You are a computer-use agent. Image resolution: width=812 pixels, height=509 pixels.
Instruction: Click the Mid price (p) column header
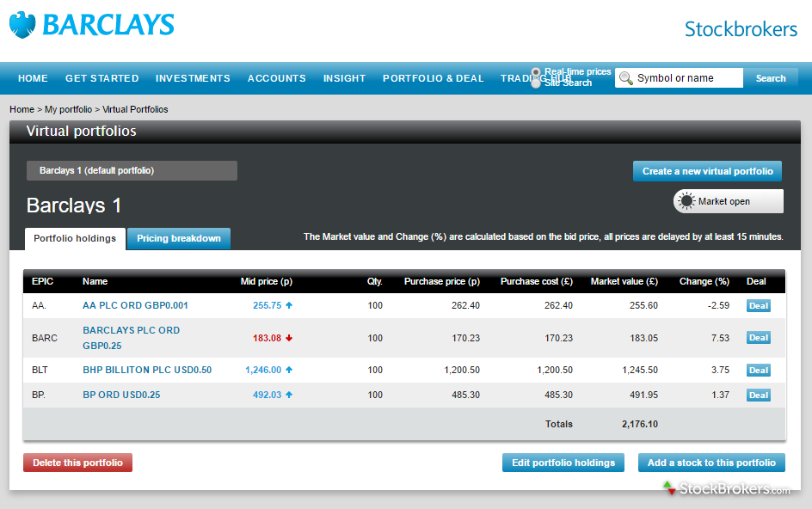pos(266,282)
